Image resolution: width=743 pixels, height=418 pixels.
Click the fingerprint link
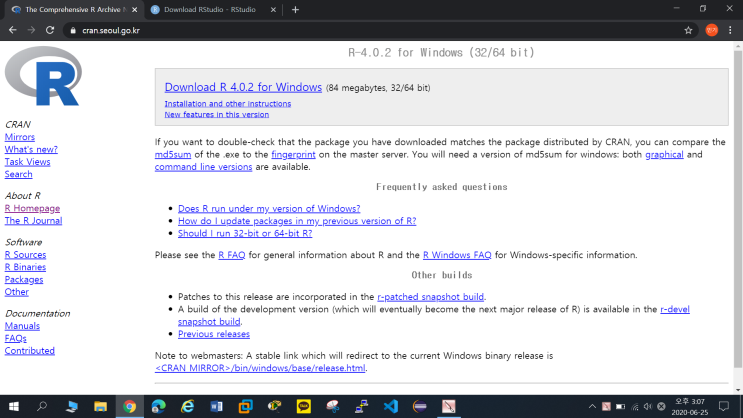pyautogui.click(x=293, y=154)
